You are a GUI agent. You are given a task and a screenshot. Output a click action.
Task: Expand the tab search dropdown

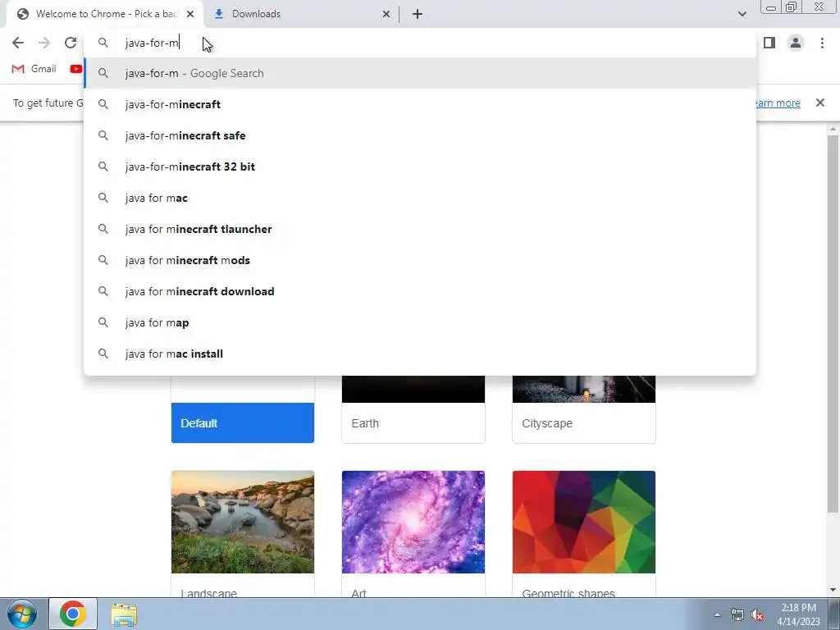point(742,14)
